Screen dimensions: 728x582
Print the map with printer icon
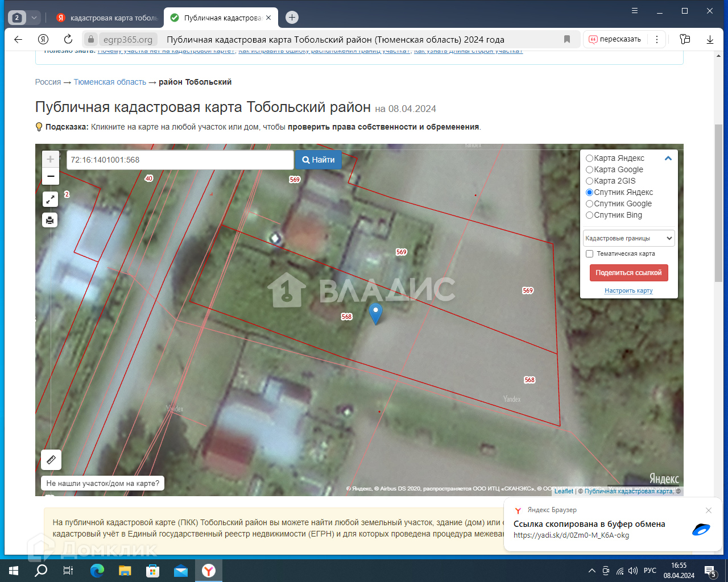coord(51,219)
